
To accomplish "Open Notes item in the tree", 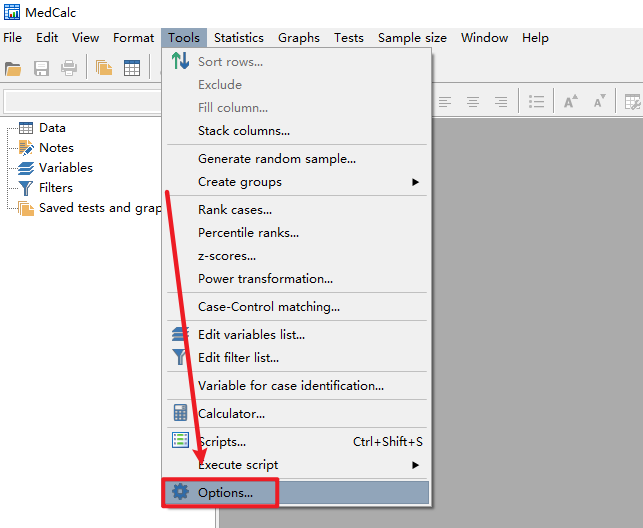I will 56,148.
